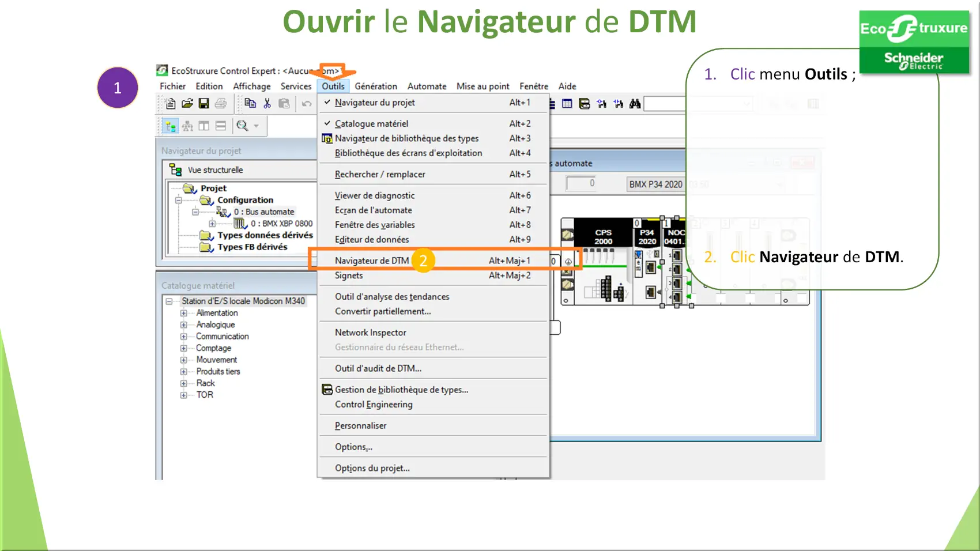Screen dimensions: 980x551
Task: Click the CPS 2000 power supply module
Action: click(x=604, y=261)
